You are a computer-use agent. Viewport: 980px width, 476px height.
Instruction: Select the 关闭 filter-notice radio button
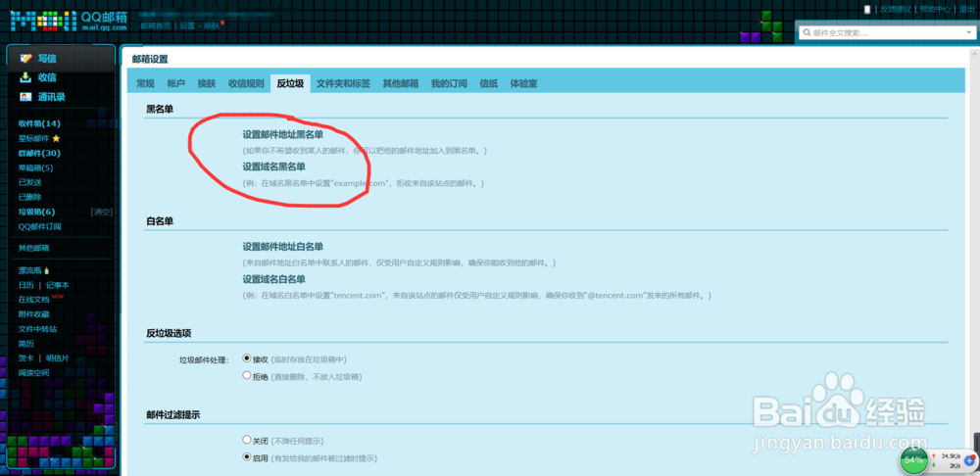(246, 440)
